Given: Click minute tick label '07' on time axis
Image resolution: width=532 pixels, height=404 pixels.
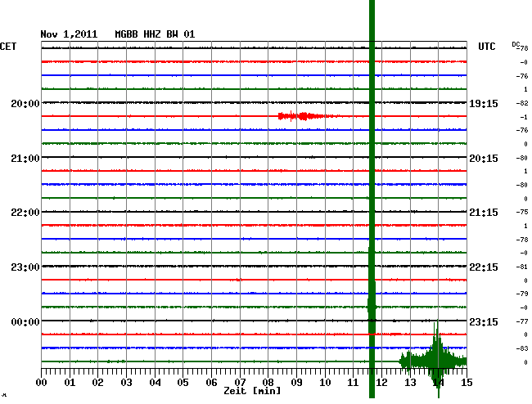Looking at the screenshot, I should pyautogui.click(x=240, y=383).
